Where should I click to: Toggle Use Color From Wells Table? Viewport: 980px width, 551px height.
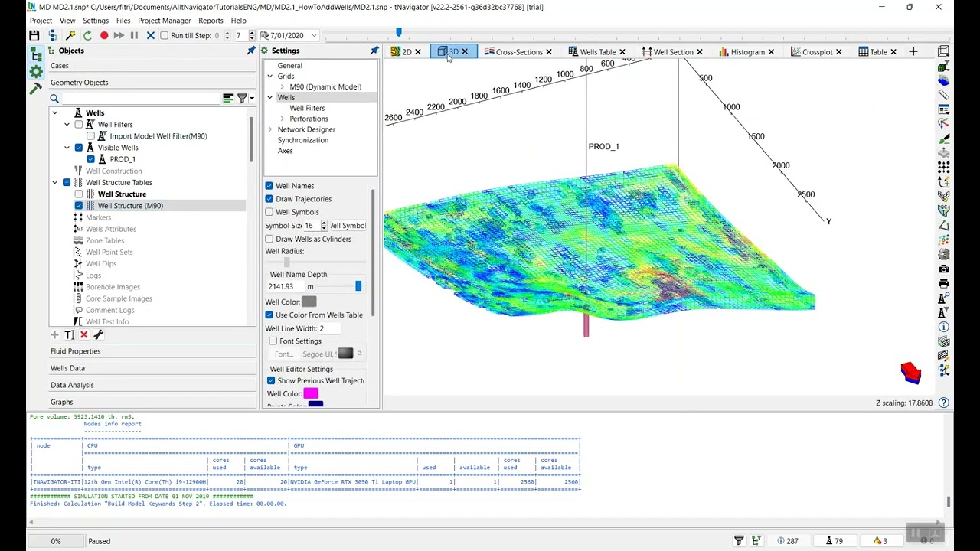pyautogui.click(x=269, y=315)
